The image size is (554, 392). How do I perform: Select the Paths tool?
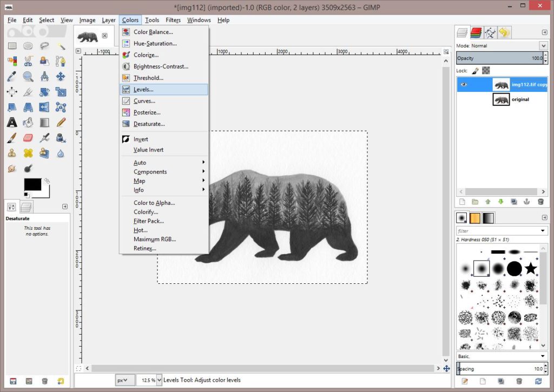tap(61, 61)
